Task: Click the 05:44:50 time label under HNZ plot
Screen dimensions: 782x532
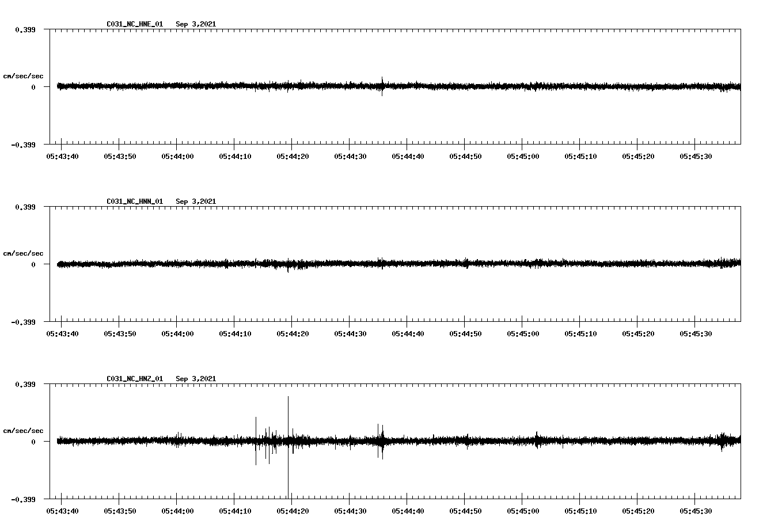Action: click(465, 511)
